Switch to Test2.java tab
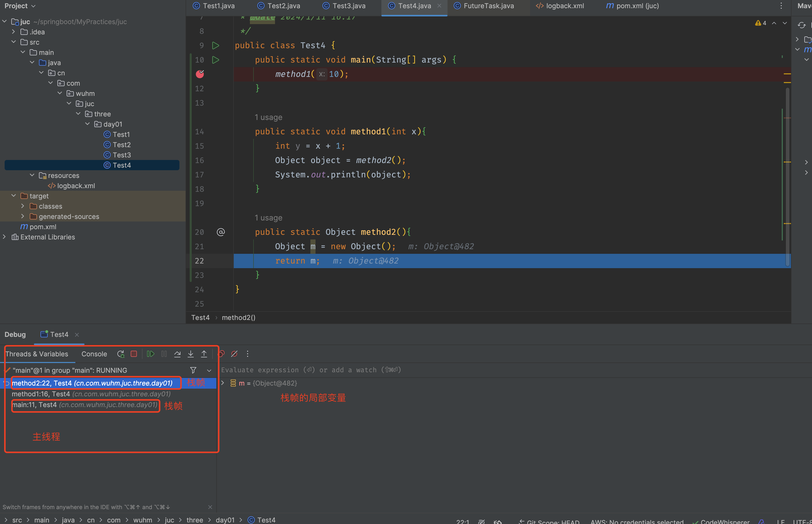Image resolution: width=812 pixels, height=524 pixels. (279, 6)
